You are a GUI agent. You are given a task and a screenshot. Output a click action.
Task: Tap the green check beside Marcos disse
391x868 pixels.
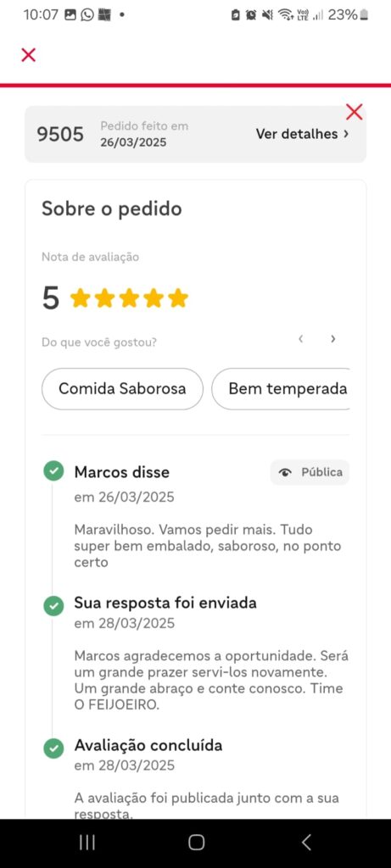pos(53,471)
